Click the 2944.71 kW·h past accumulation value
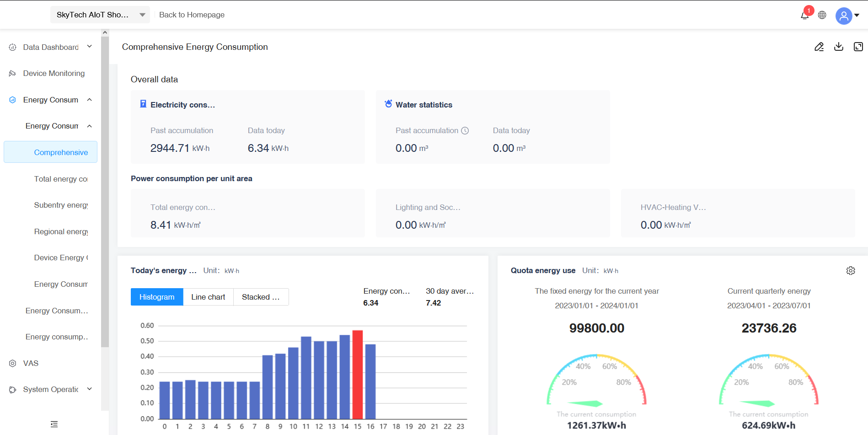Image resolution: width=868 pixels, height=435 pixels. (x=180, y=148)
